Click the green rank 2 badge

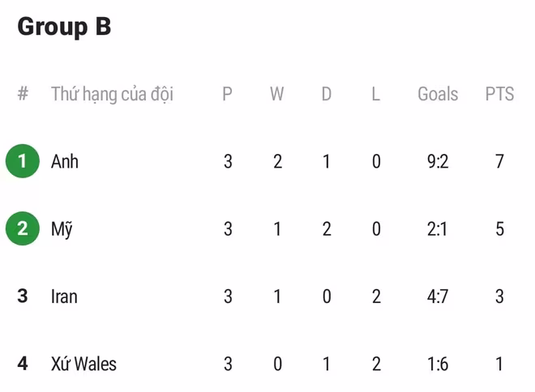tap(23, 228)
